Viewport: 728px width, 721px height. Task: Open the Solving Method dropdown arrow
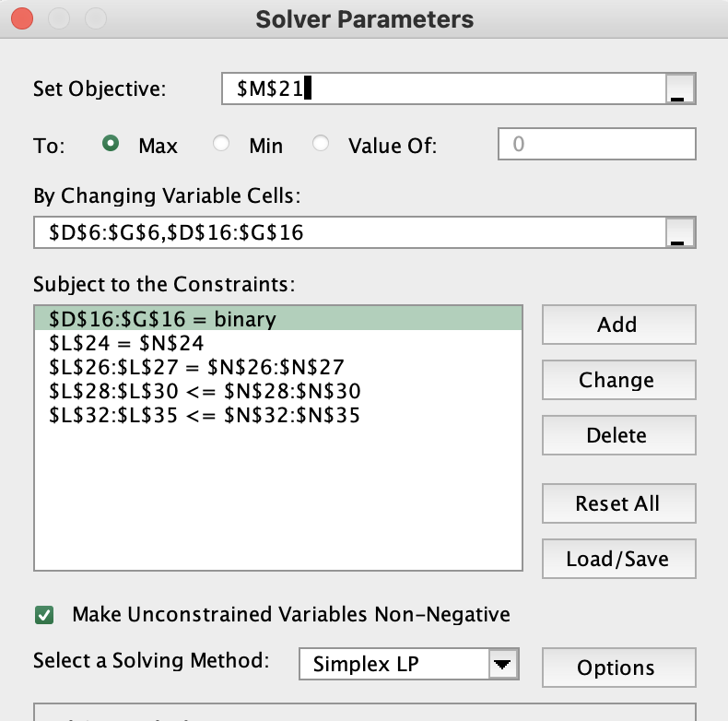click(502, 664)
